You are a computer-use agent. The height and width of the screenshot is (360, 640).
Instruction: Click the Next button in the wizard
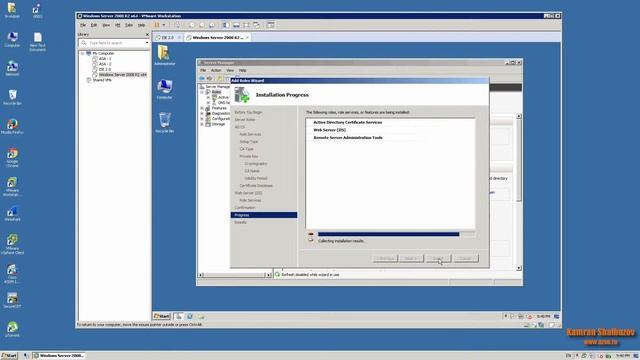click(411, 259)
